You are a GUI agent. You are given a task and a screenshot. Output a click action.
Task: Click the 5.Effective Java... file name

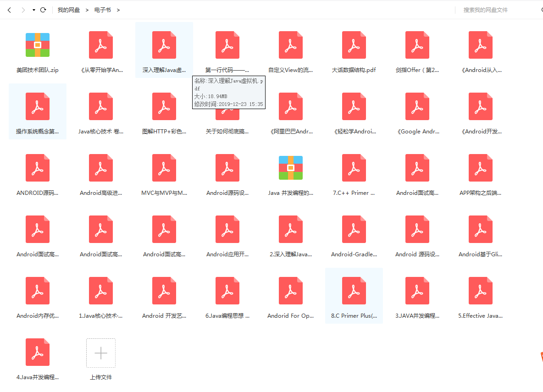pos(481,315)
